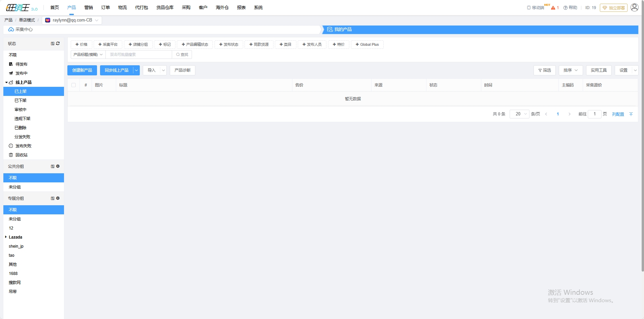The height and width of the screenshot is (319, 644).
Task: Add the Global Plus filter condition
Action: point(367,44)
